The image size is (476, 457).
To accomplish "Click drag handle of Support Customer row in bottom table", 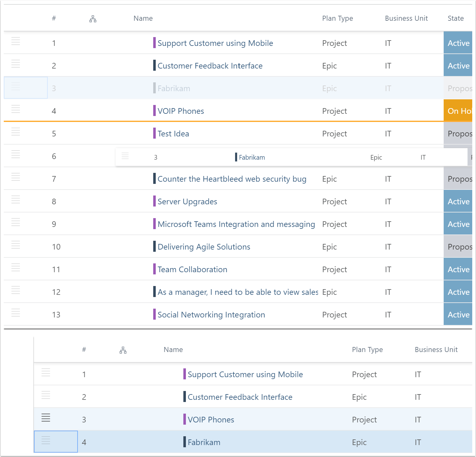I will (46, 372).
